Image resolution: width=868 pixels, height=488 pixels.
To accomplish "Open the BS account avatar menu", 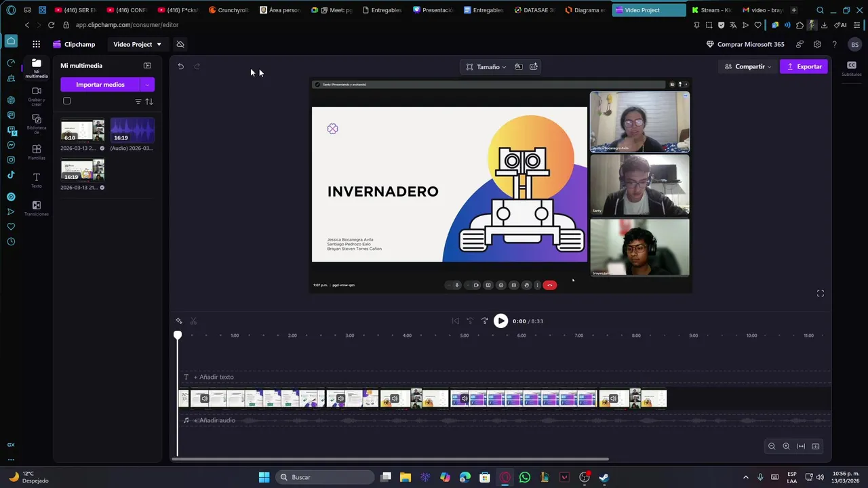I will (x=854, y=44).
